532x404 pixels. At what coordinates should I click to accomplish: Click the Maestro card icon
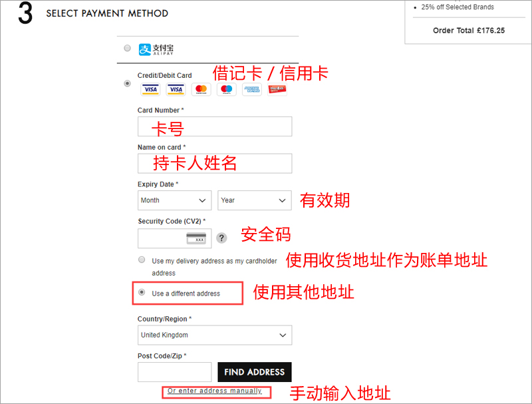[x=226, y=90]
